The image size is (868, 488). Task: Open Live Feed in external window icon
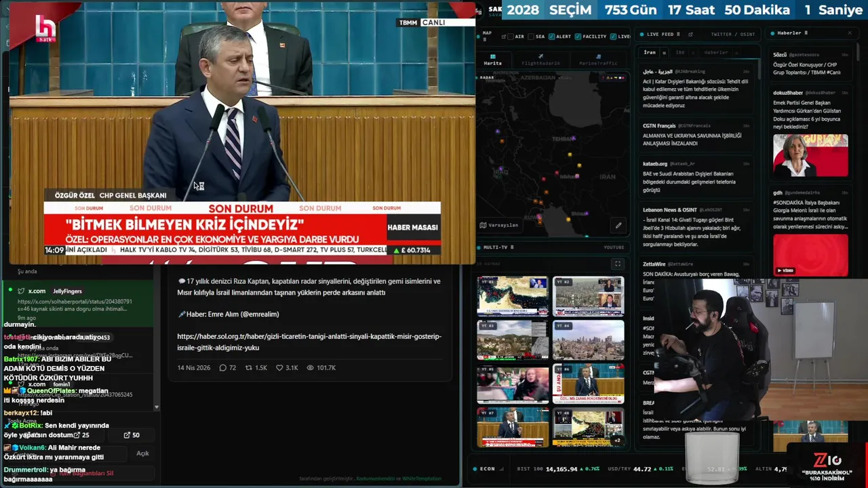pos(690,34)
